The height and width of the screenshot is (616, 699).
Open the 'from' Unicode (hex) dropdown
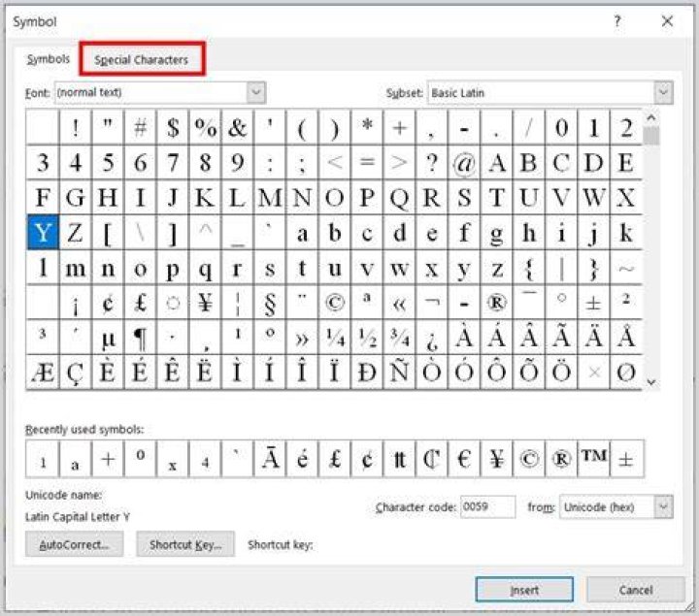tap(663, 507)
